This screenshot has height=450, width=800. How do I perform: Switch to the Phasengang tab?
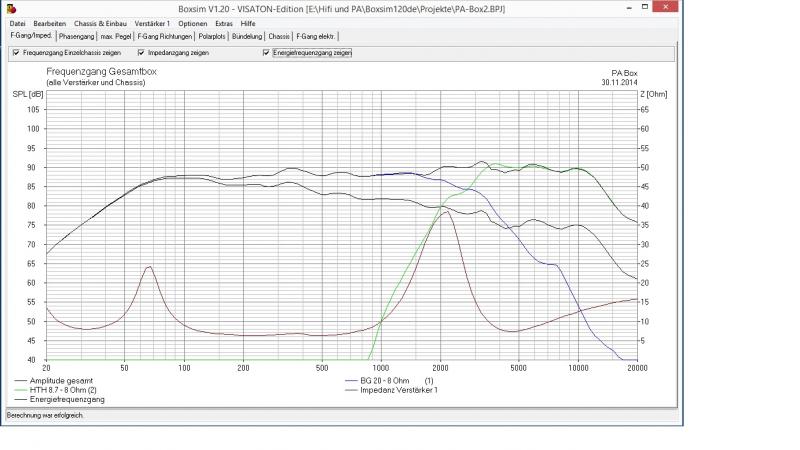coord(77,36)
